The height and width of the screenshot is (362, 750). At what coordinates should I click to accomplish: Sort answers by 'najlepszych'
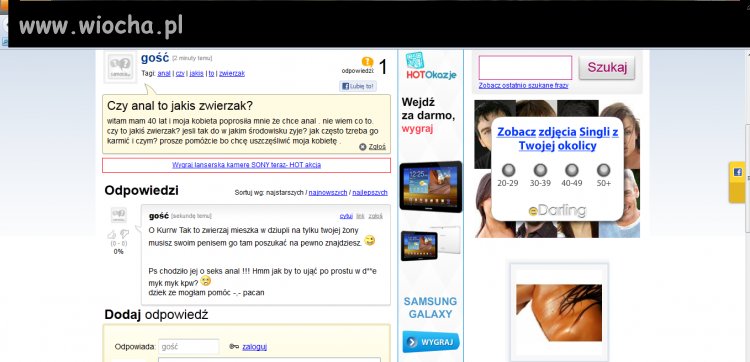tap(370, 193)
